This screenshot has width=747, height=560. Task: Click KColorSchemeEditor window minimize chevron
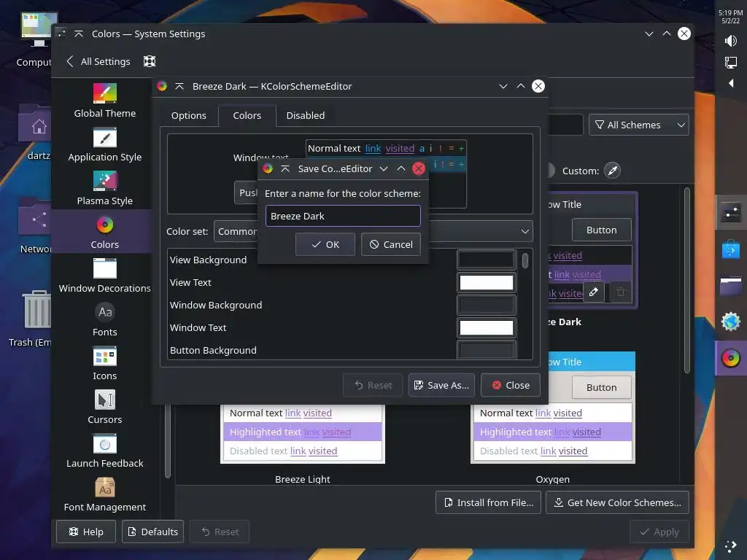pyautogui.click(x=503, y=86)
